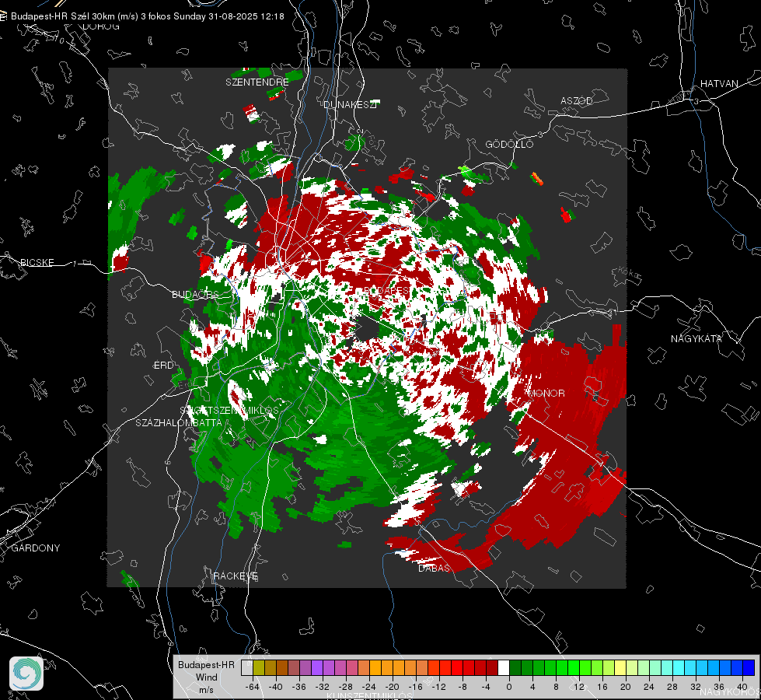Screen dimensions: 761x700
Task: Click the 28 value on the legend scale
Action: [x=672, y=687]
